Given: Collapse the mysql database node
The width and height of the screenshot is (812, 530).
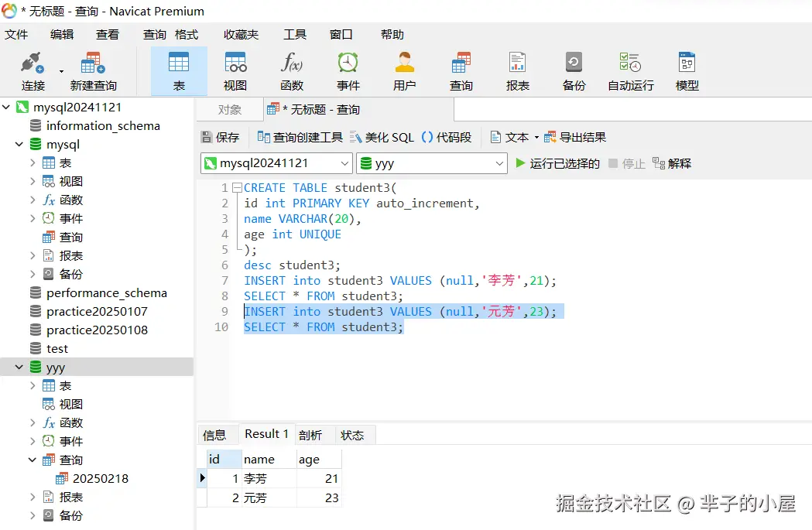Looking at the screenshot, I should (19, 145).
